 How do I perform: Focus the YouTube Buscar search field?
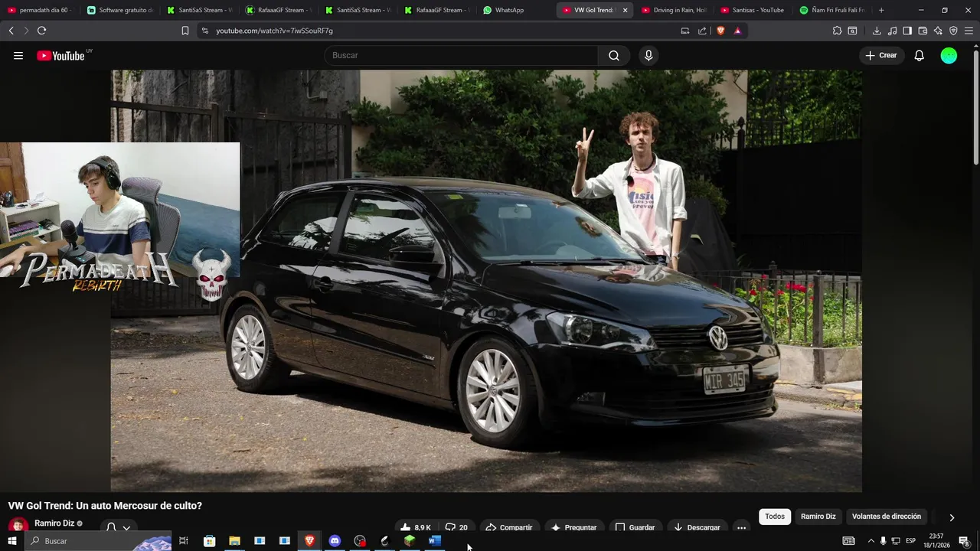click(461, 55)
